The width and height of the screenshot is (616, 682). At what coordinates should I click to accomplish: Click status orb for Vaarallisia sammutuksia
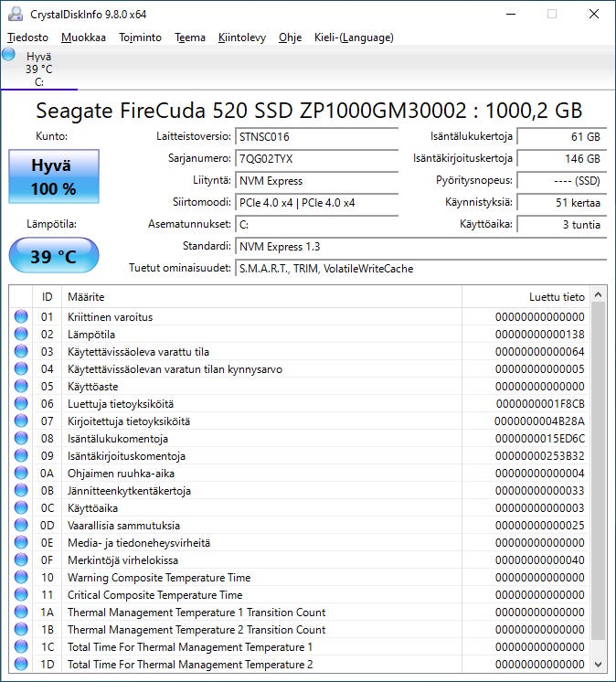pyautogui.click(x=21, y=525)
